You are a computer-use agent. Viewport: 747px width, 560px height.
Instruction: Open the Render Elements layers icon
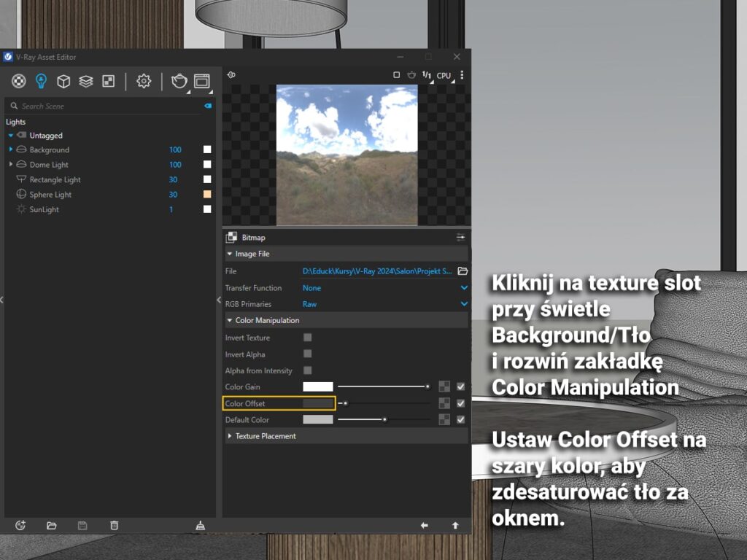tap(86, 81)
